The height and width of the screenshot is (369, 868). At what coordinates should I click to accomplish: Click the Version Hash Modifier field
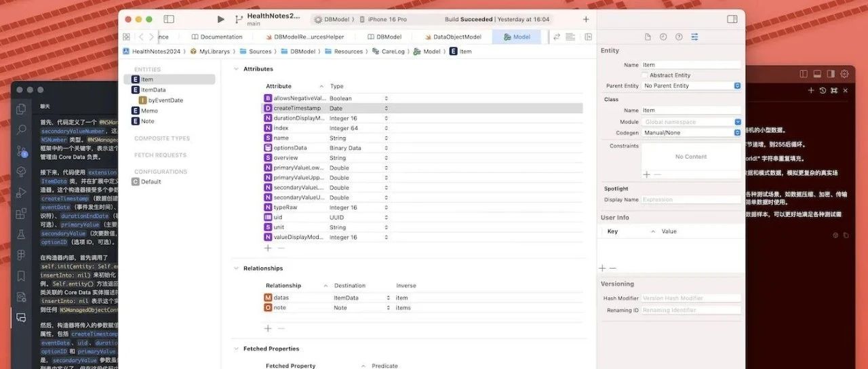click(691, 298)
